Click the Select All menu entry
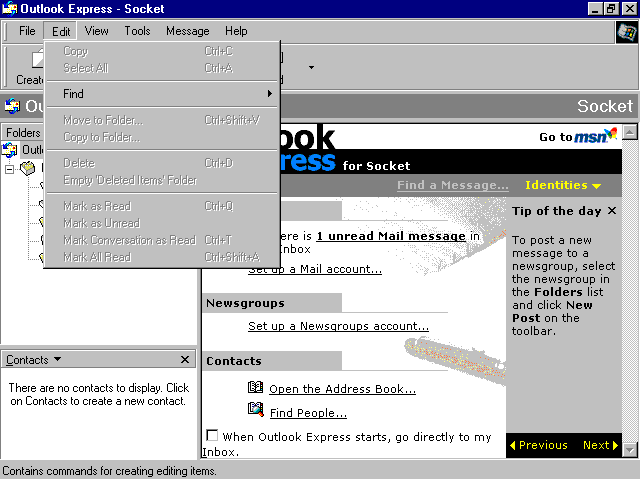The height and width of the screenshot is (480, 640). coord(162,68)
